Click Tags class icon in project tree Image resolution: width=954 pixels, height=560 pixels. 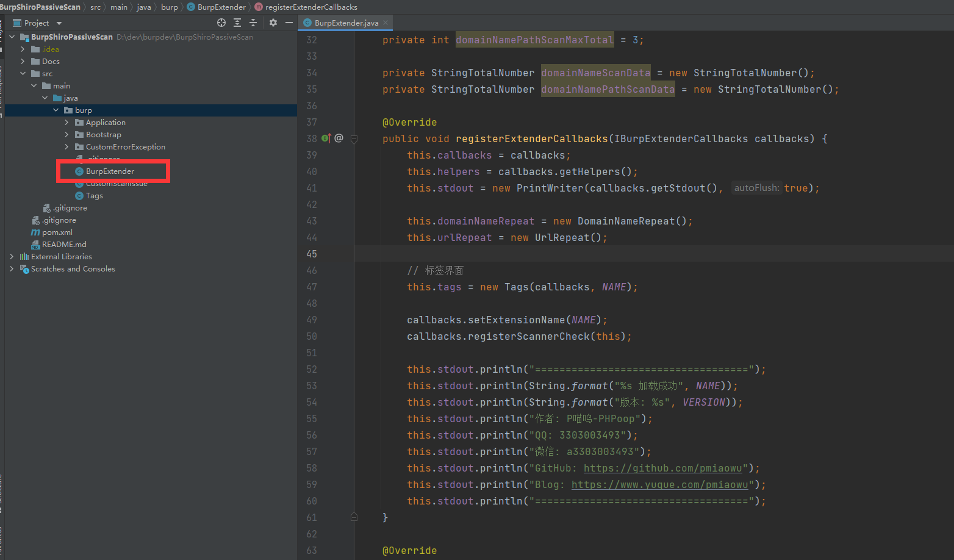click(79, 196)
